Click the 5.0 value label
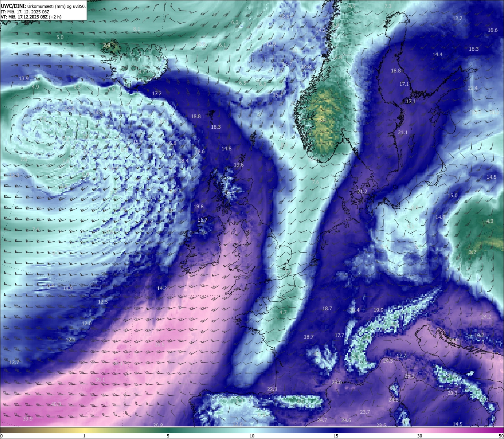The height and width of the screenshot is (439, 504). tap(60, 37)
